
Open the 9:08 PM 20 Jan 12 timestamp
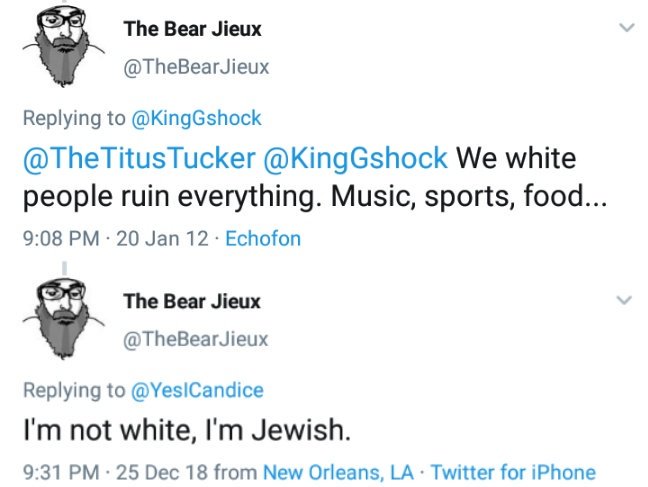112,238
